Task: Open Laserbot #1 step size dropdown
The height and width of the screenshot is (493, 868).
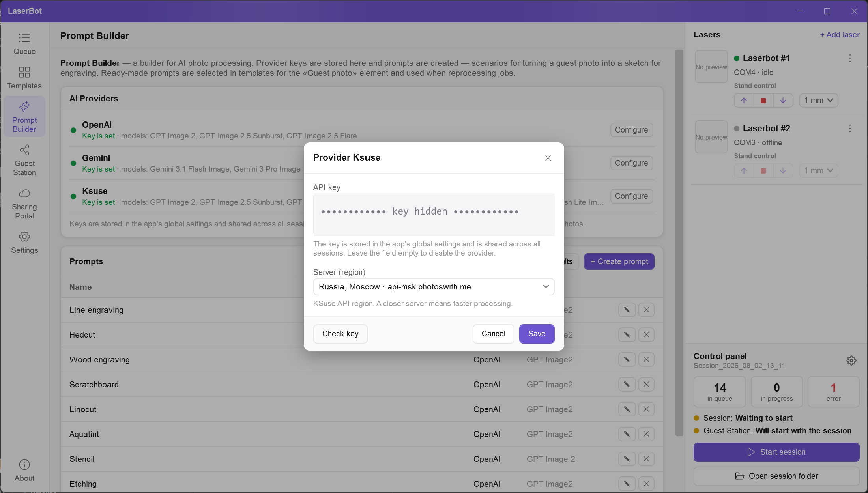Action: pos(819,101)
